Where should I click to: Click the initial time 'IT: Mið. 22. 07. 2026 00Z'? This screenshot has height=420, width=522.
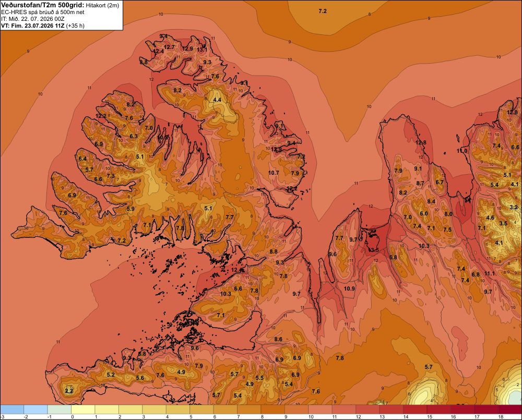(32, 19)
